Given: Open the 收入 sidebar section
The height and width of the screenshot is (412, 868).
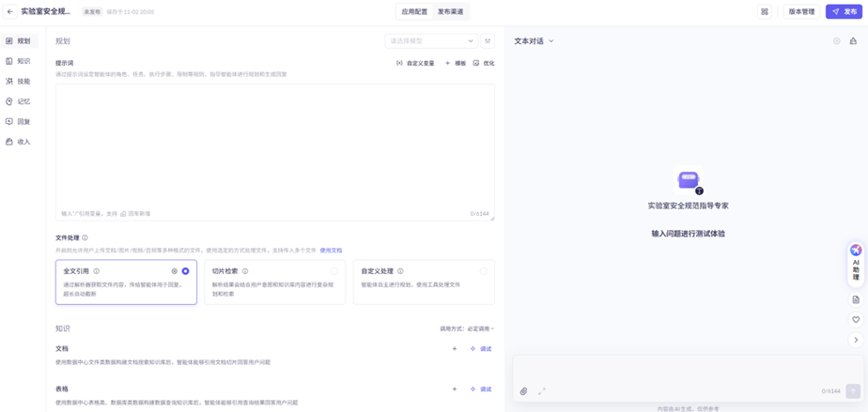Looking at the screenshot, I should [x=20, y=142].
